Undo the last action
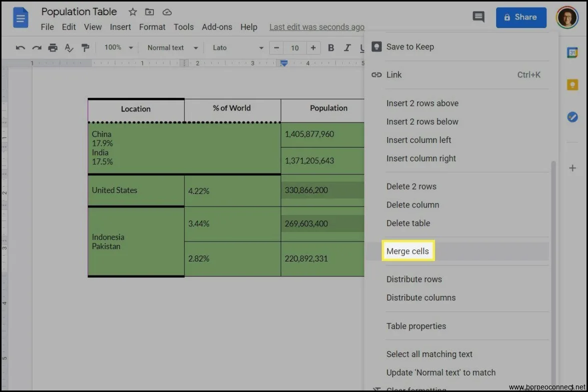 tap(20, 47)
